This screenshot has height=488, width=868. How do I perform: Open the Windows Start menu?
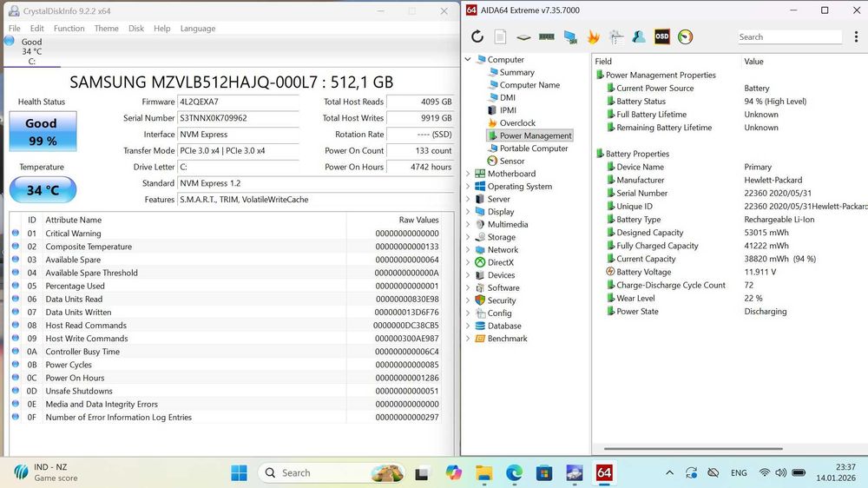(x=240, y=473)
